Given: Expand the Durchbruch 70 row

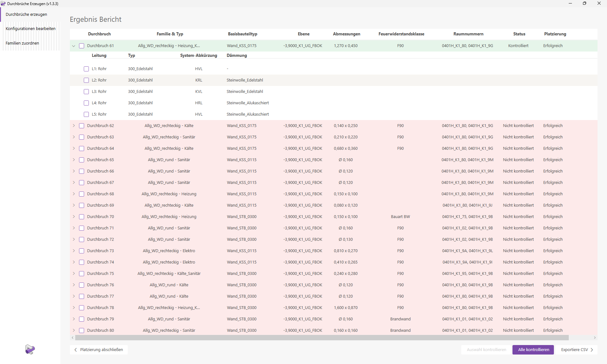Looking at the screenshot, I should tap(74, 216).
